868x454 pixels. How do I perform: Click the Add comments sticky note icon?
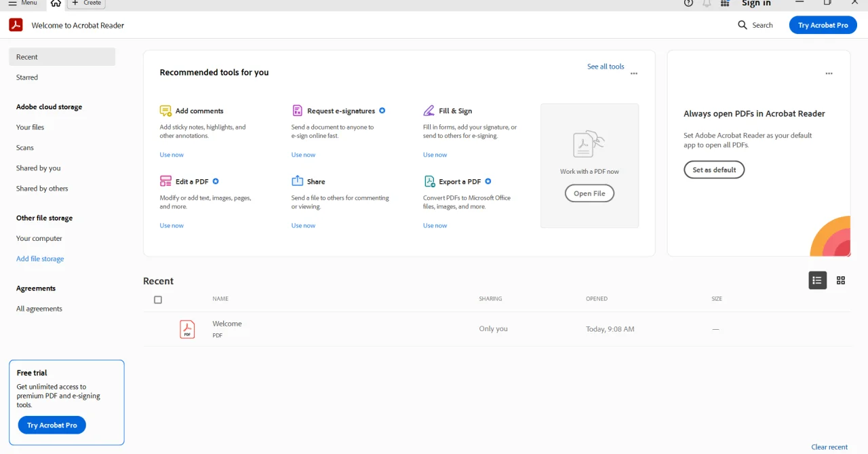tap(165, 111)
